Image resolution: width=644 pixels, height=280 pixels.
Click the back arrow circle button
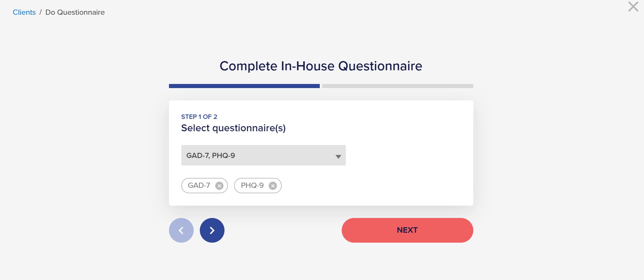click(x=181, y=230)
